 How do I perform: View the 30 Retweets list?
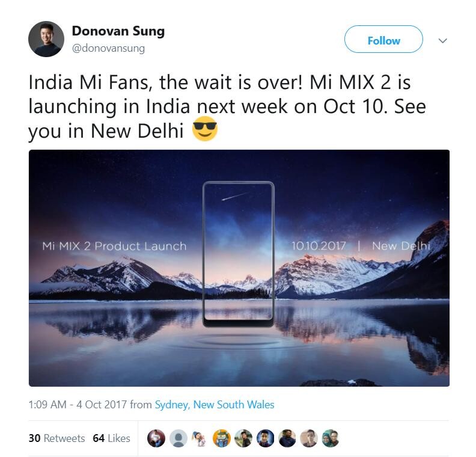coord(56,438)
